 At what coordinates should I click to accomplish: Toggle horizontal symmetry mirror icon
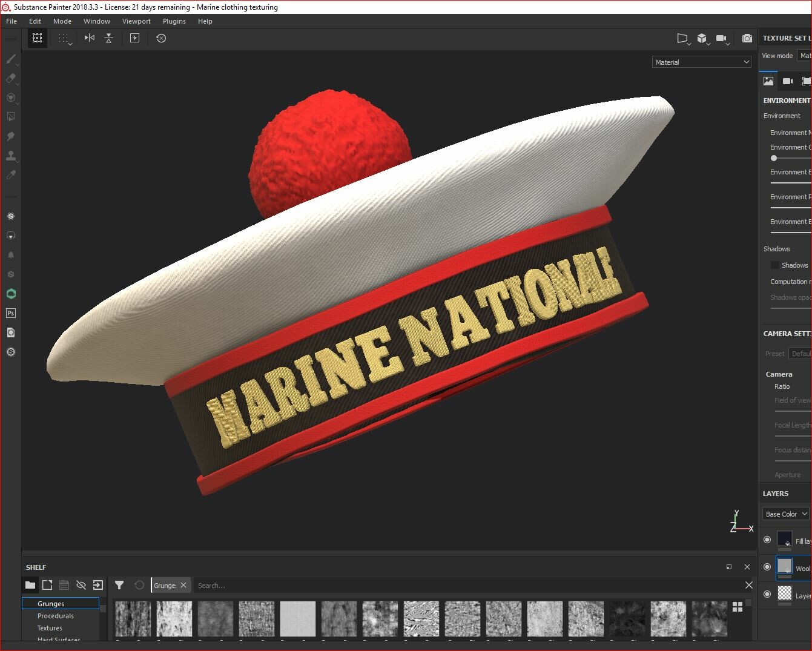(x=90, y=38)
